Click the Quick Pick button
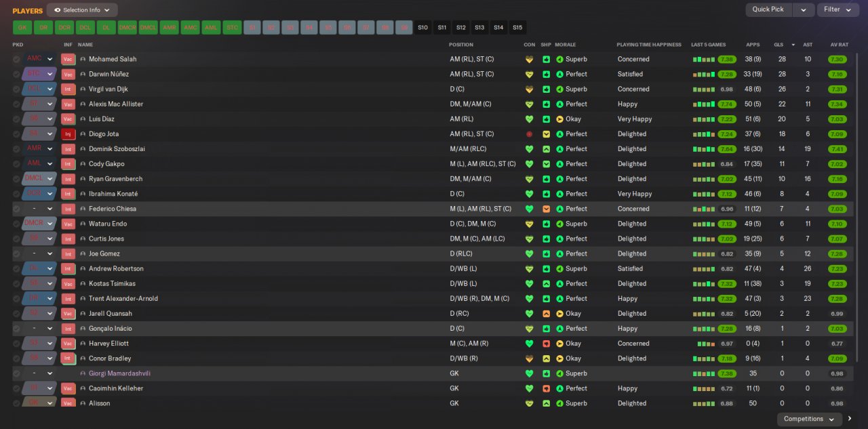This screenshot has width=868, height=429. pyautogui.click(x=768, y=9)
